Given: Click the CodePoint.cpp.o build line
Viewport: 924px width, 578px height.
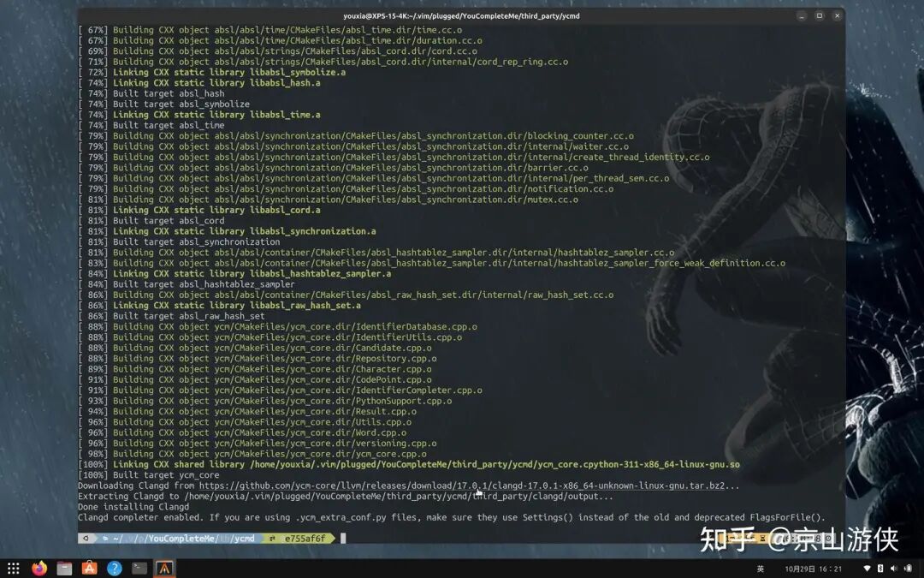Looking at the screenshot, I should tap(255, 380).
